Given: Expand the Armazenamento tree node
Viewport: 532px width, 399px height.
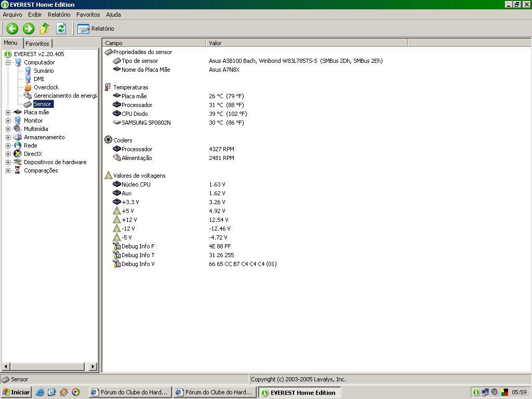Looking at the screenshot, I should pyautogui.click(x=8, y=137).
